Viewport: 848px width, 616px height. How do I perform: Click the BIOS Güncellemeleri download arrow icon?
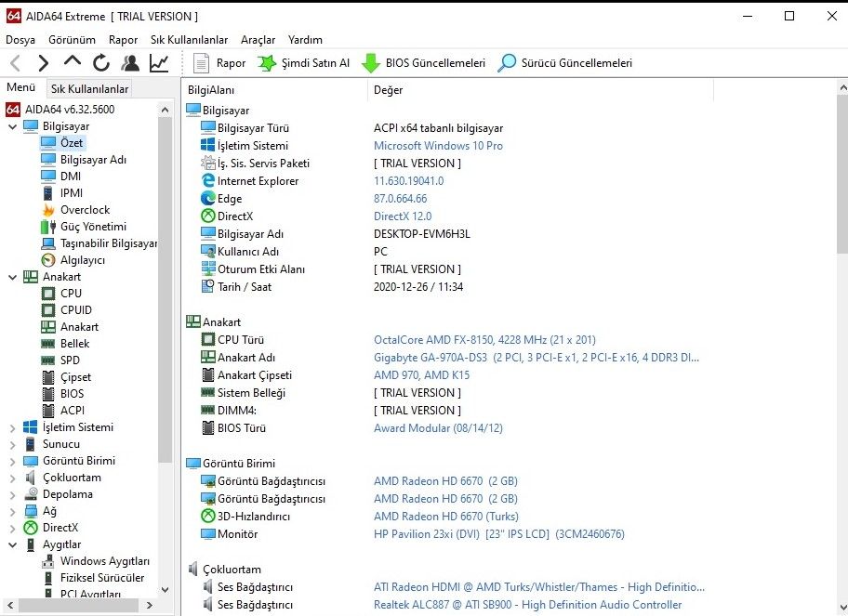370,63
